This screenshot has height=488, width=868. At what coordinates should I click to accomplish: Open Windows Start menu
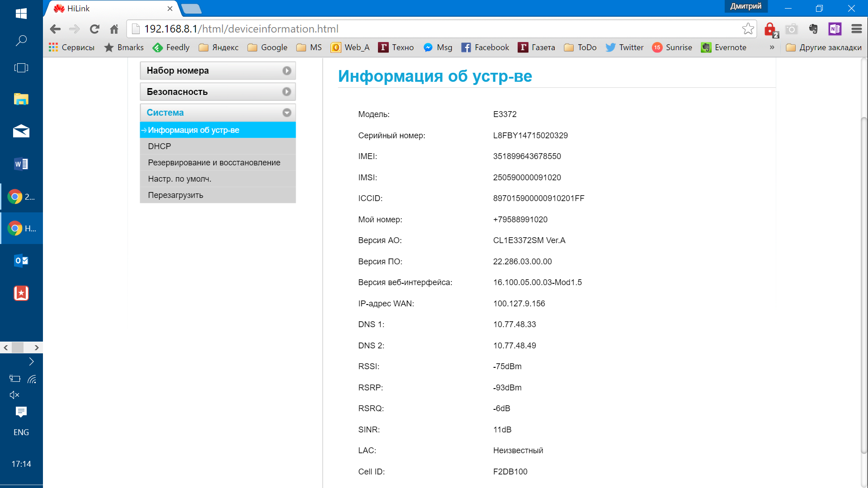[21, 14]
